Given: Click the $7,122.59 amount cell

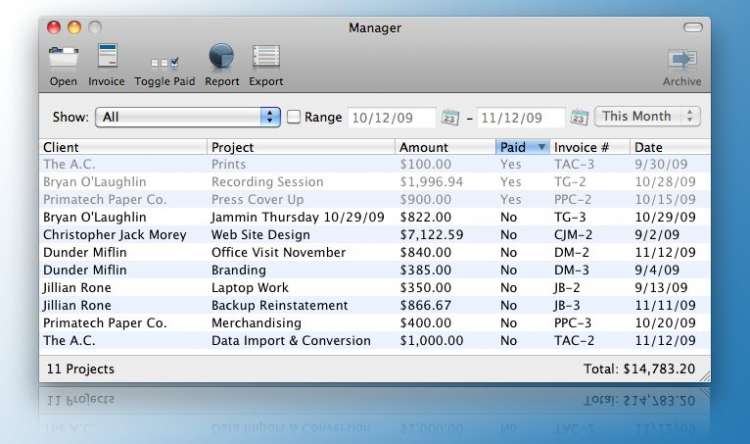Looking at the screenshot, I should (431, 235).
